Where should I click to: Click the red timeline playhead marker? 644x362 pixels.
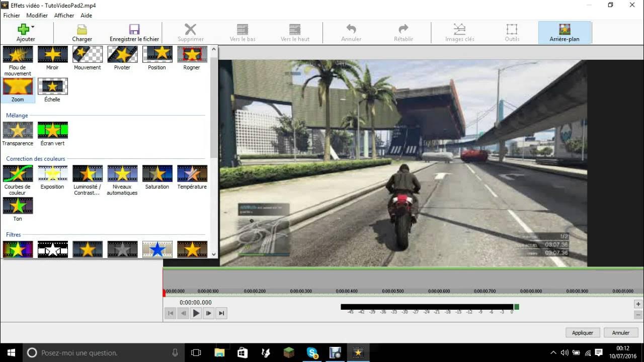pos(165,292)
